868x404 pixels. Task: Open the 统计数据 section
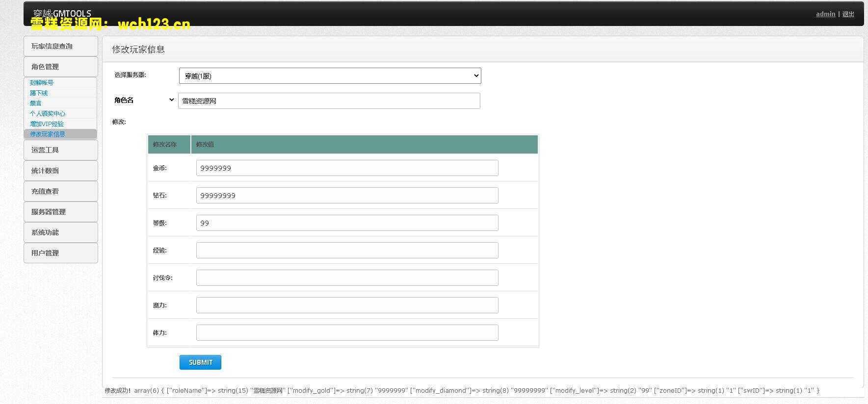(61, 171)
